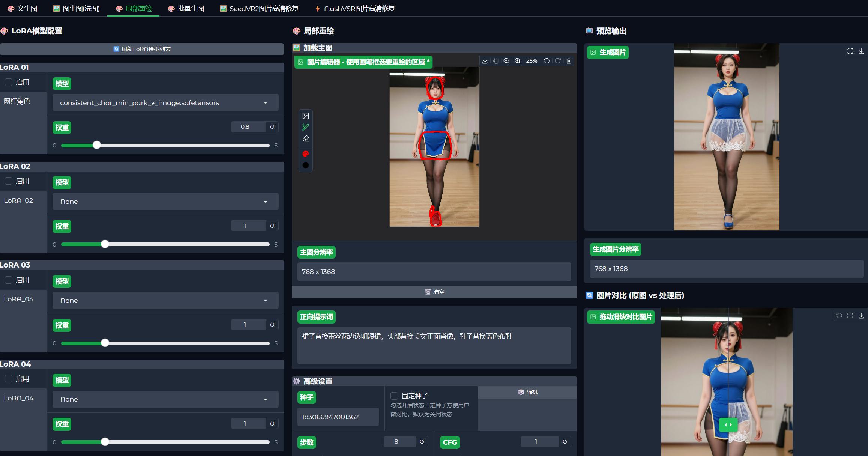The image size is (868, 456).
Task: Expand the LoRA_04 model selector
Action: tap(165, 399)
